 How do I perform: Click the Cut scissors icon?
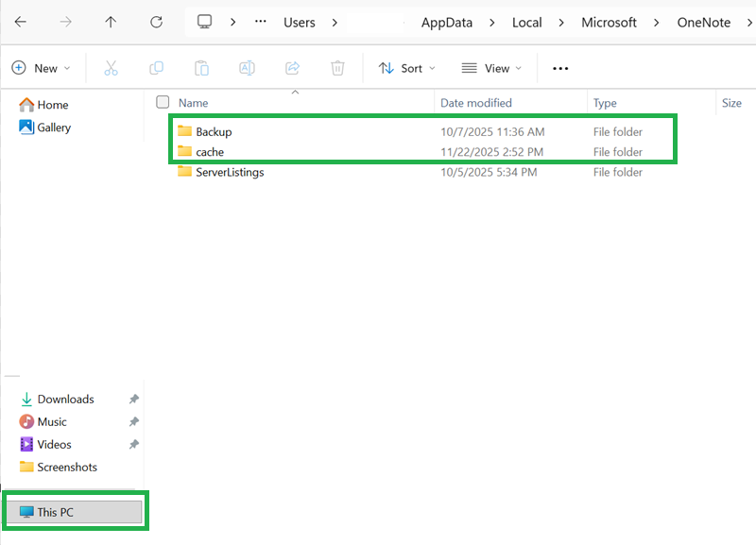point(111,68)
